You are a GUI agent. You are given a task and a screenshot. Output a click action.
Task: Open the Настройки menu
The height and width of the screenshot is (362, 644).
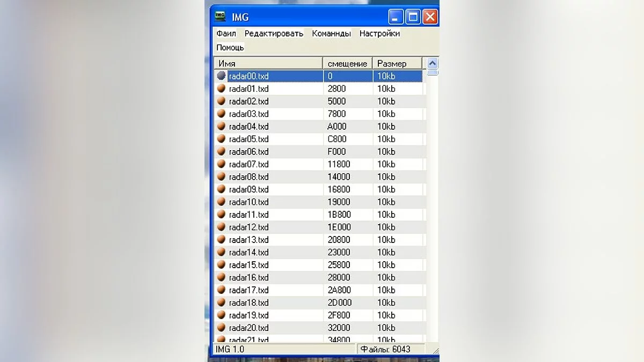pyautogui.click(x=379, y=33)
